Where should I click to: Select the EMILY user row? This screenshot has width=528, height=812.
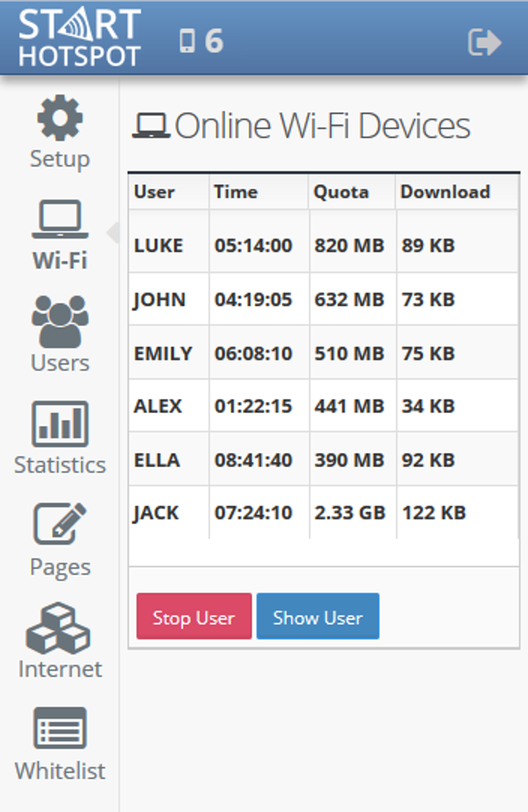pos(323,353)
